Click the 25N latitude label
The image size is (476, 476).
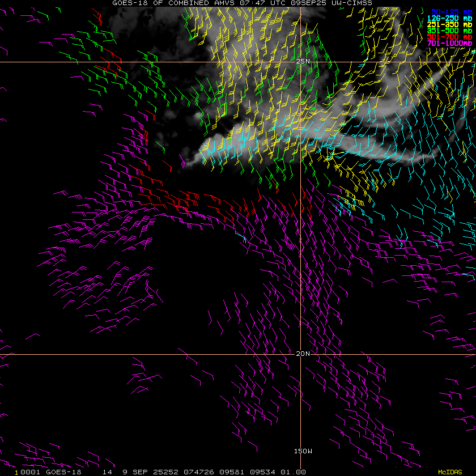pos(303,62)
